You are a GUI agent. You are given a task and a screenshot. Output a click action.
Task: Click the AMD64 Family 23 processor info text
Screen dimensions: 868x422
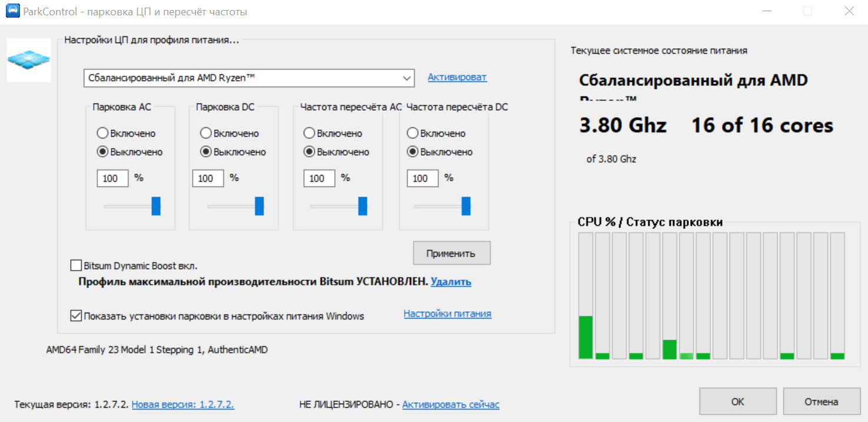pyautogui.click(x=157, y=350)
